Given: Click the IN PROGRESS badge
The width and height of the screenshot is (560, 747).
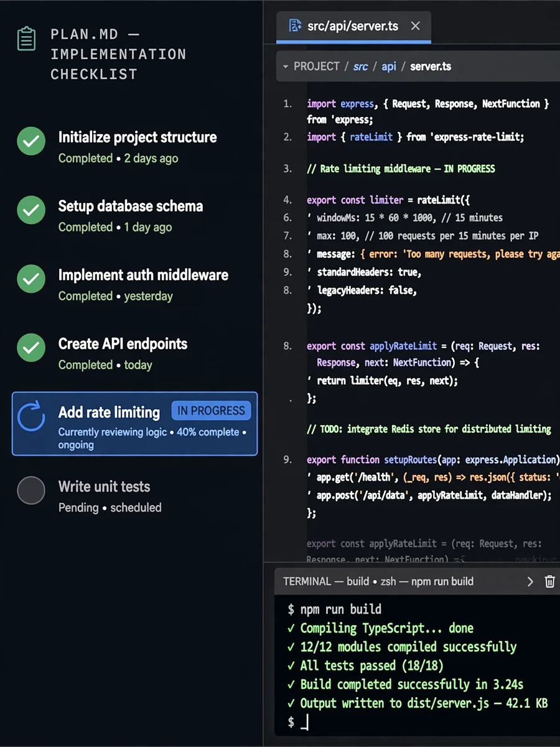Looking at the screenshot, I should click(x=211, y=411).
